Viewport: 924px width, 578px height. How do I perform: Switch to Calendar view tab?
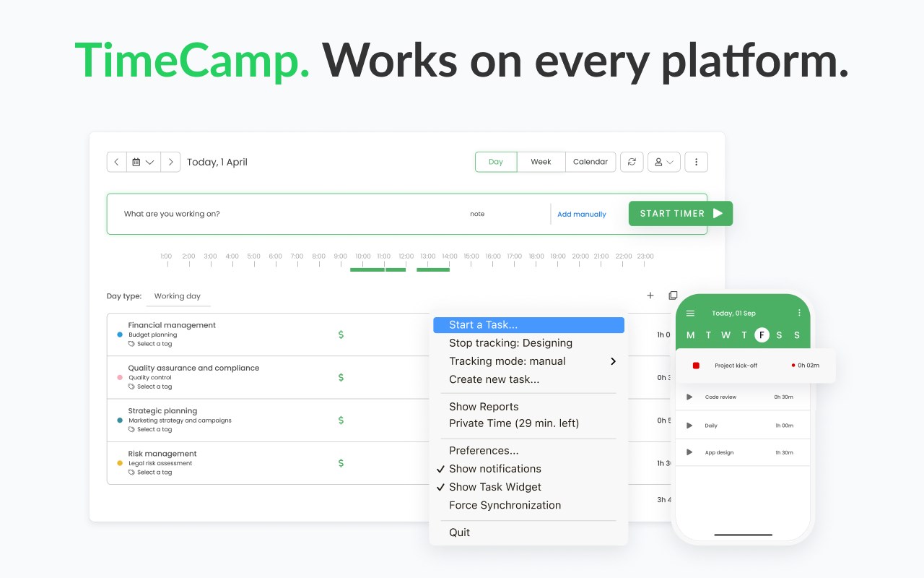click(x=590, y=162)
